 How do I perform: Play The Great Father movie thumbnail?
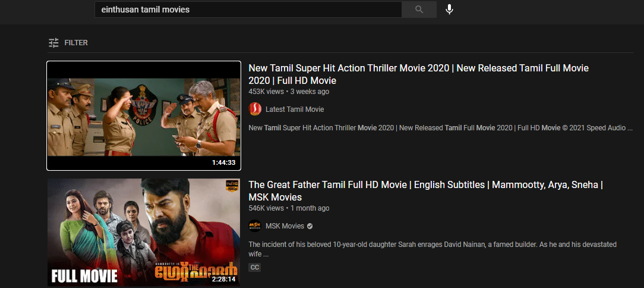pos(144,233)
